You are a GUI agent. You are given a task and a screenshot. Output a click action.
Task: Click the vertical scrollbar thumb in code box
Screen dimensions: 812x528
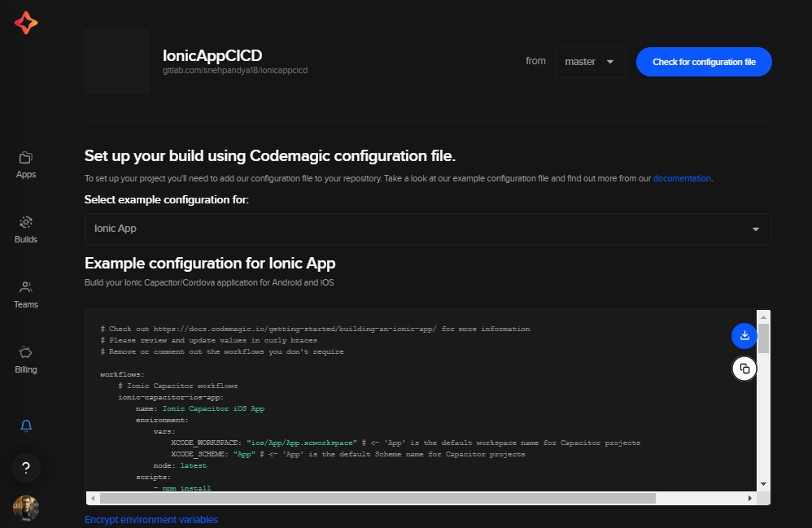coord(763,338)
